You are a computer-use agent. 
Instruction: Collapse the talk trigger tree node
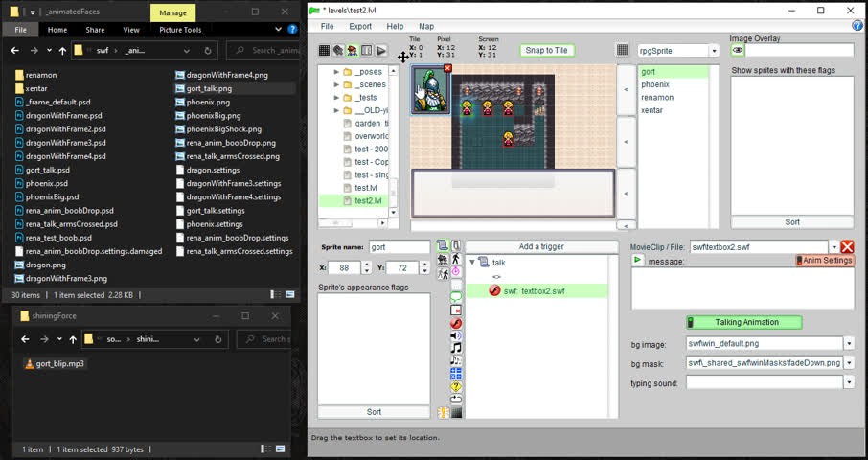472,263
